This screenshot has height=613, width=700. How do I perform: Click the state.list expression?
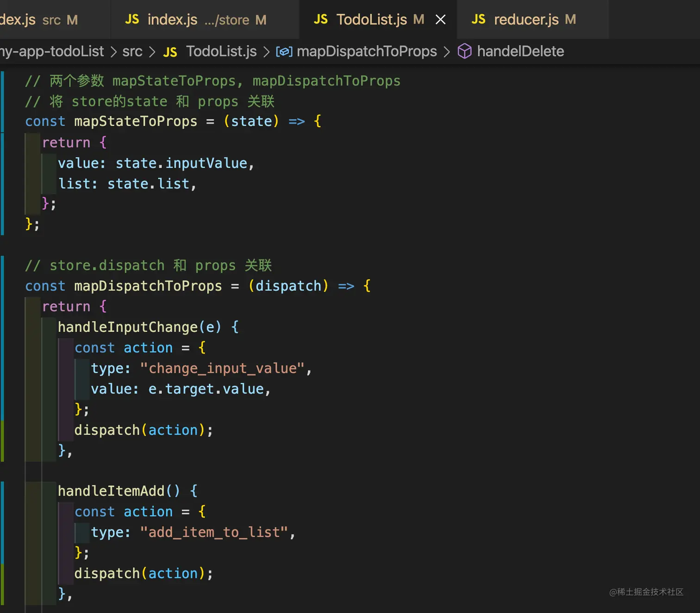pos(149,184)
